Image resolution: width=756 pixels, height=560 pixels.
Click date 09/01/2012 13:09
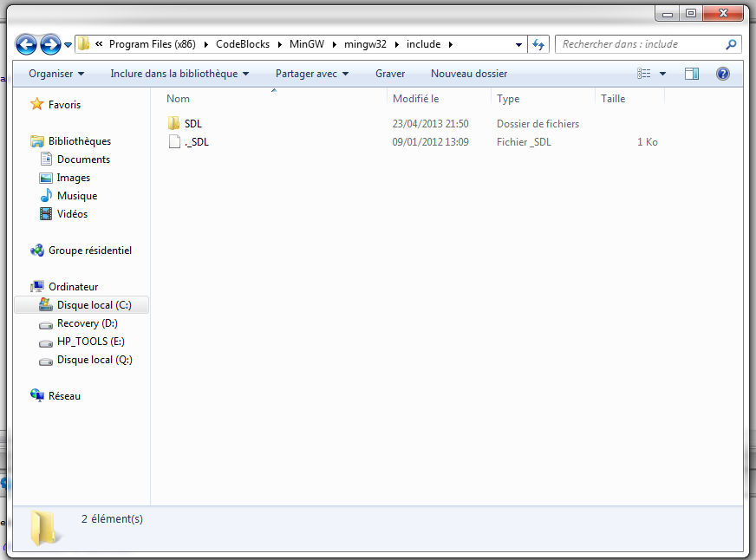click(x=430, y=142)
